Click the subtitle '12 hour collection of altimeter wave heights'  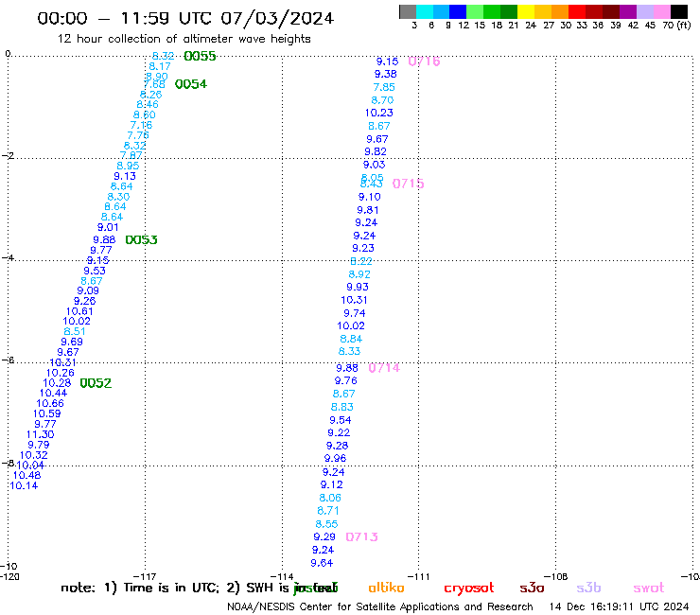(184, 39)
